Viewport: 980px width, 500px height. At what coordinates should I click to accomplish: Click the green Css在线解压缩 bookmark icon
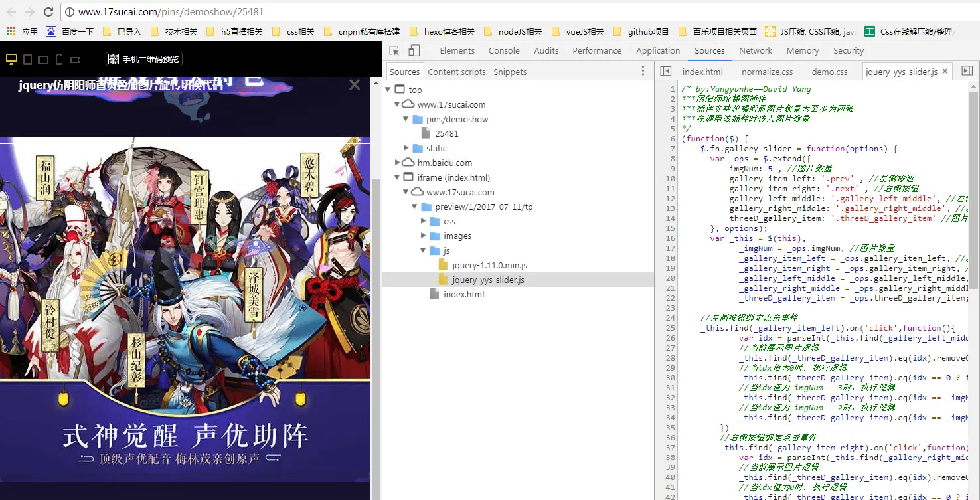tap(870, 31)
